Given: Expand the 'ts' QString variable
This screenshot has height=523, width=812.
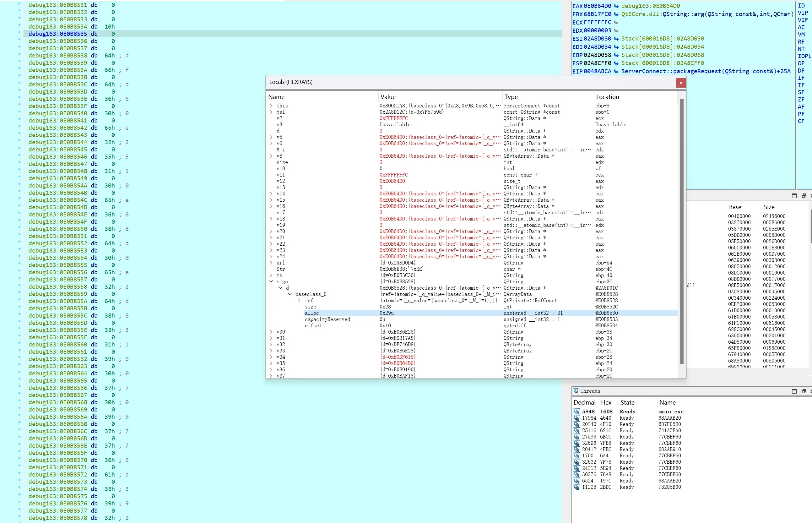Looking at the screenshot, I should tap(271, 275).
